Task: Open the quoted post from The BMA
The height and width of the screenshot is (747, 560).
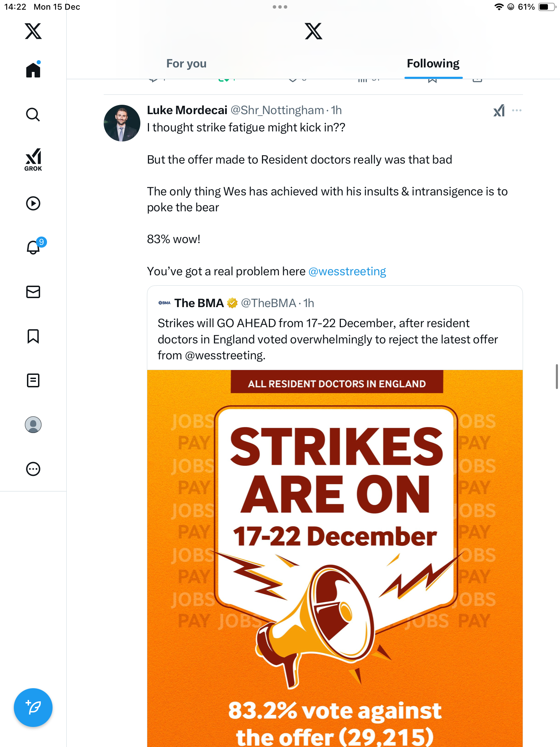Action: [x=328, y=339]
